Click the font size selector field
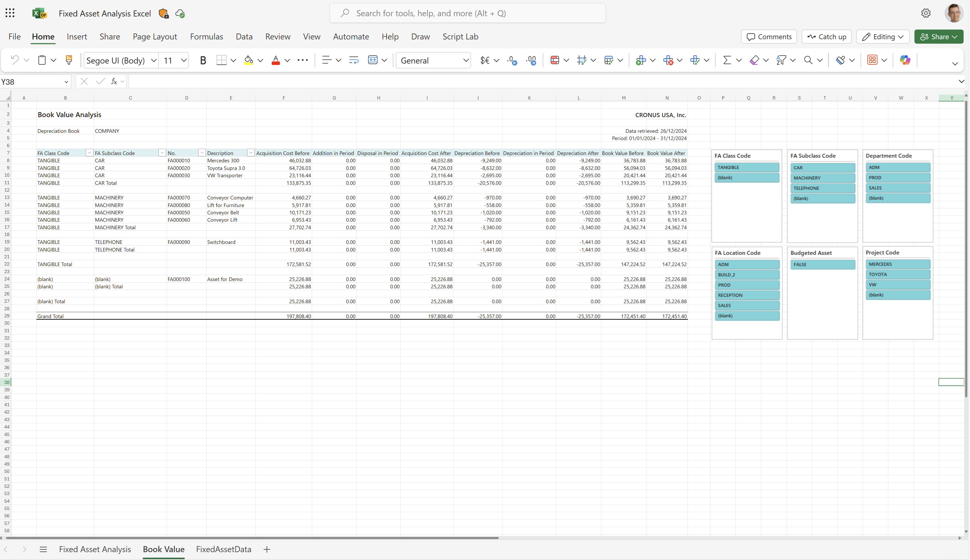This screenshot has width=970, height=560. coord(168,60)
